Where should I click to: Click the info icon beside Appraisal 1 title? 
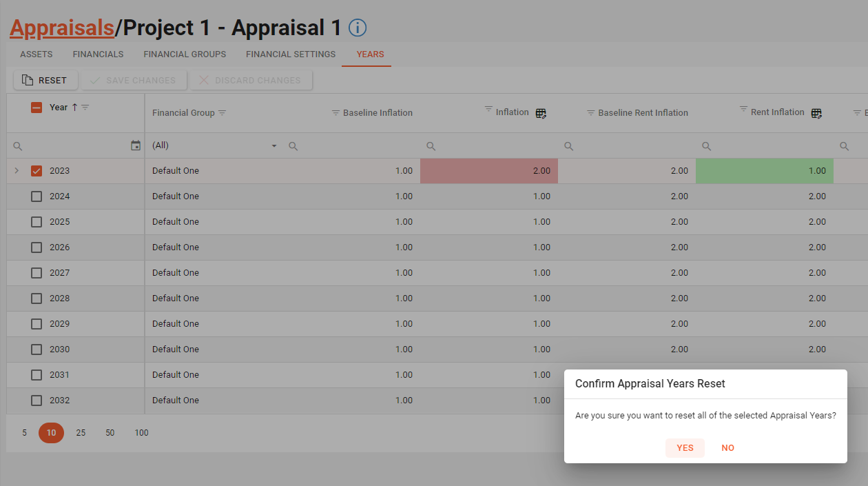[358, 28]
